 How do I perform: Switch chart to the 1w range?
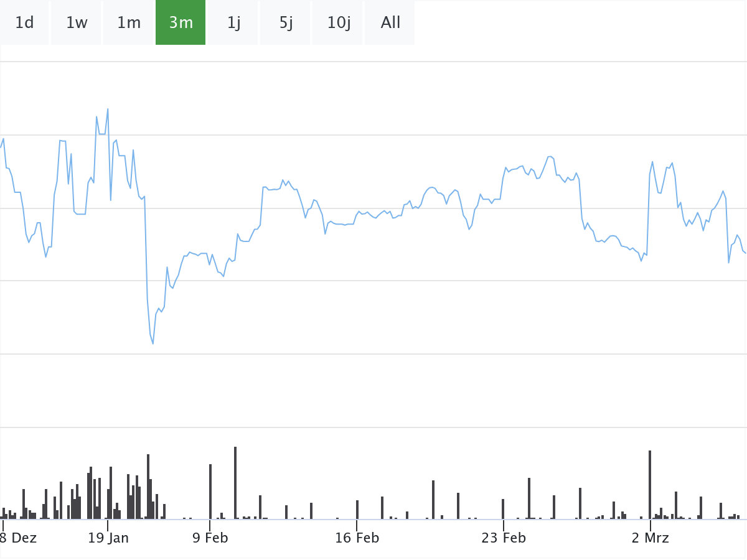(77, 23)
